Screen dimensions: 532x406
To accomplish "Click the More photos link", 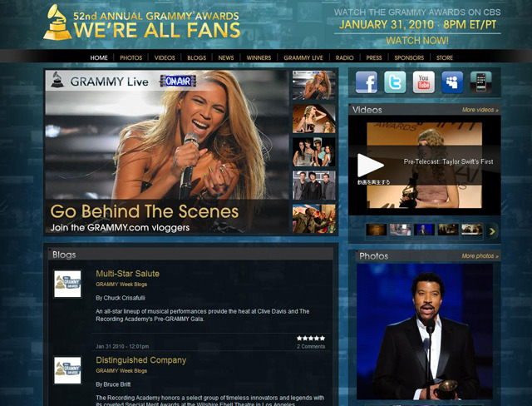I will 480,256.
